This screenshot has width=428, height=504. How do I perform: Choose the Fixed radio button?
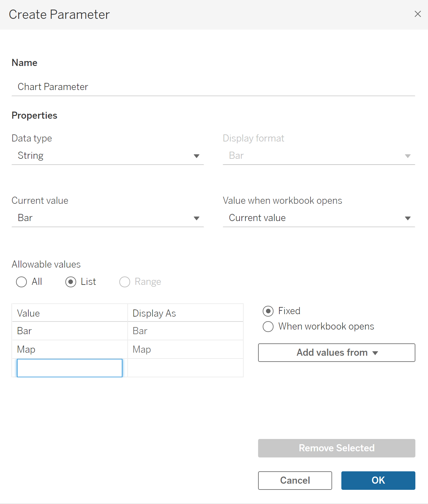(x=268, y=311)
